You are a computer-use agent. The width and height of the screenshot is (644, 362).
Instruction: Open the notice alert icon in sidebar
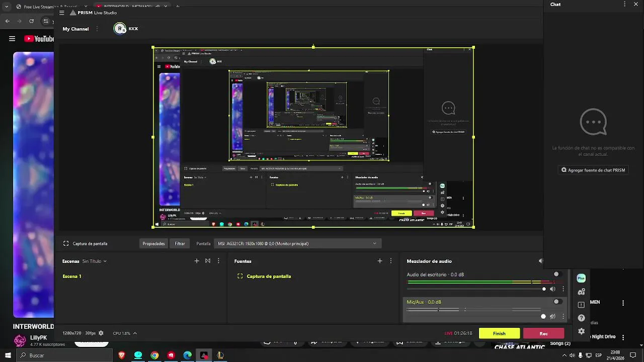[x=581, y=305]
